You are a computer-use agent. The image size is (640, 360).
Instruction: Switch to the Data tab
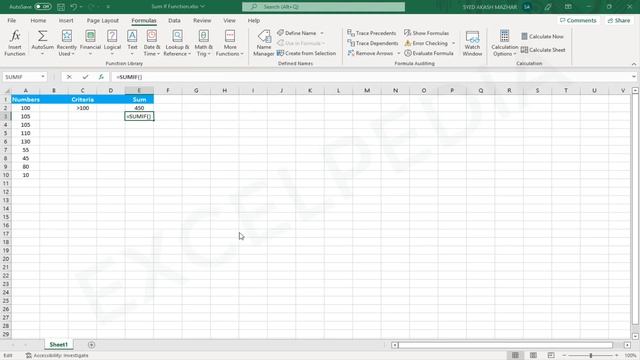tap(174, 20)
